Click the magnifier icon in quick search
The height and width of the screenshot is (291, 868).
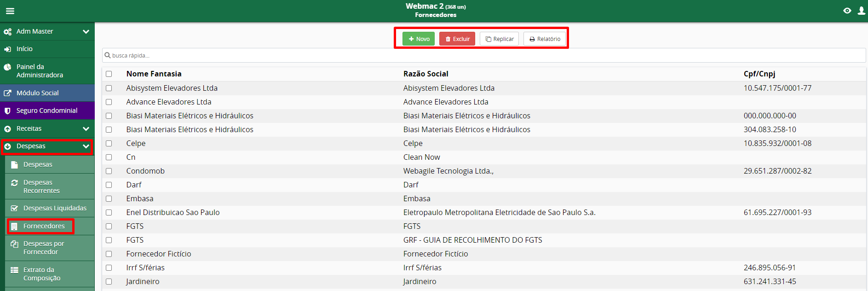click(x=108, y=55)
